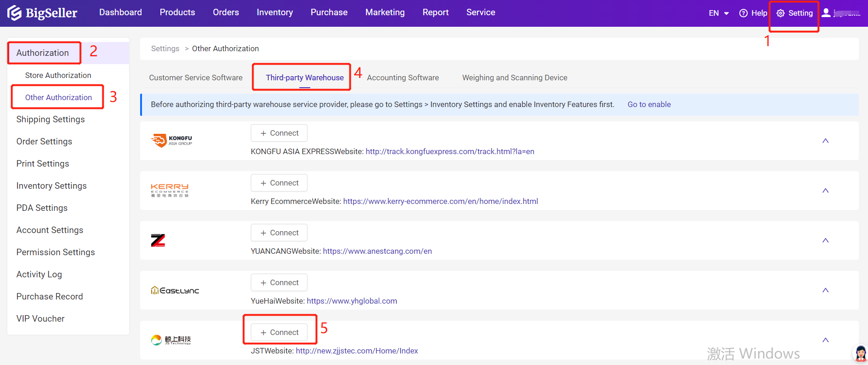Switch to Accounting Software tab
Viewport: 868px width, 365px height.
(x=403, y=78)
